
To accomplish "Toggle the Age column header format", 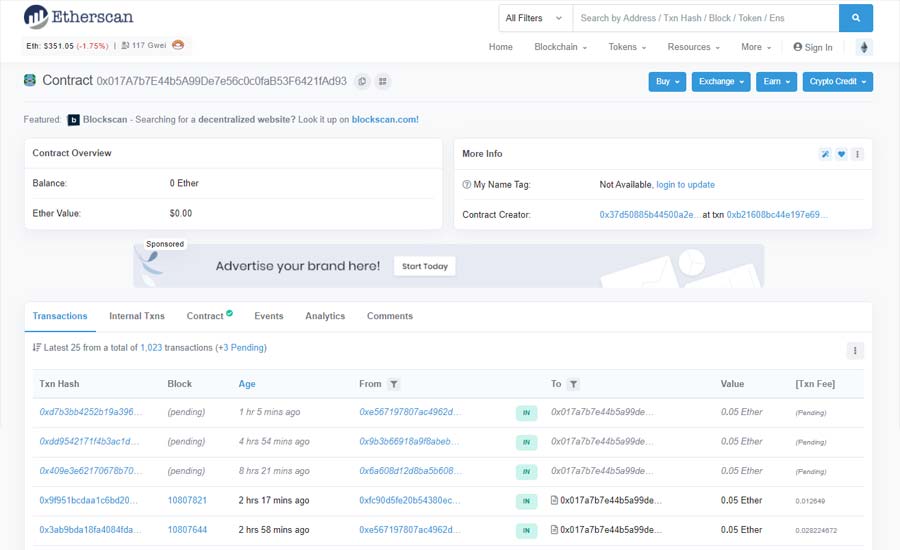I will point(247,384).
